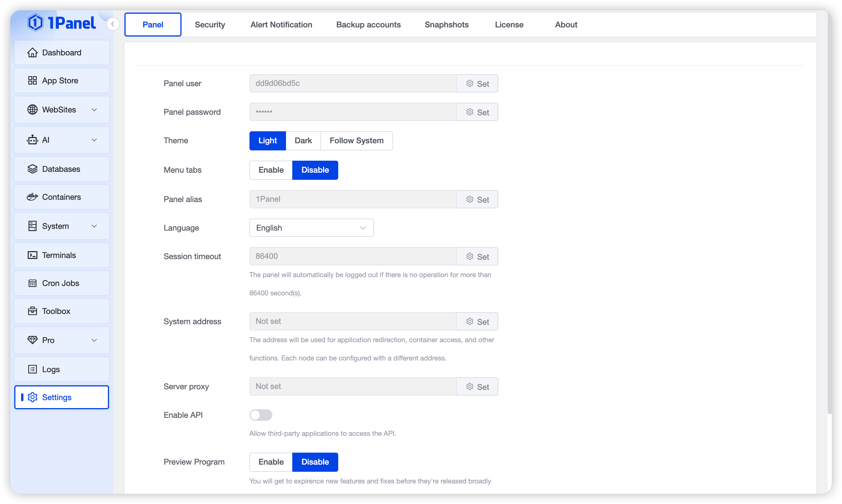842x504 pixels.
Task: Expand the WebSites submenu chevron
Action: [x=94, y=110]
